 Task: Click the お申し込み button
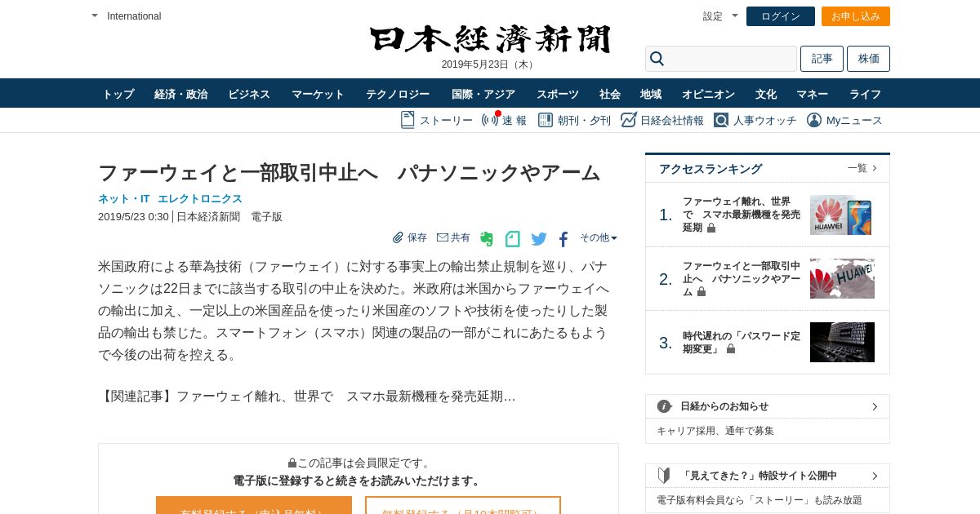(856, 16)
